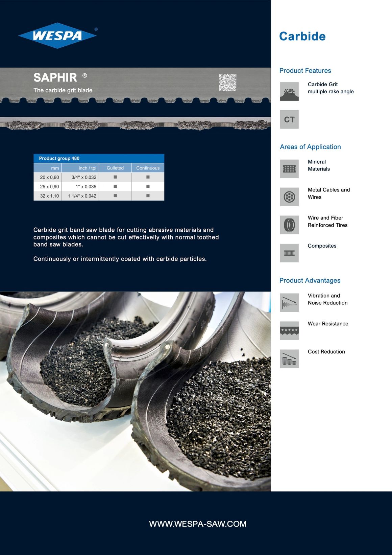
Task: Click the Cost Reduction coins icon
Action: coord(289,359)
